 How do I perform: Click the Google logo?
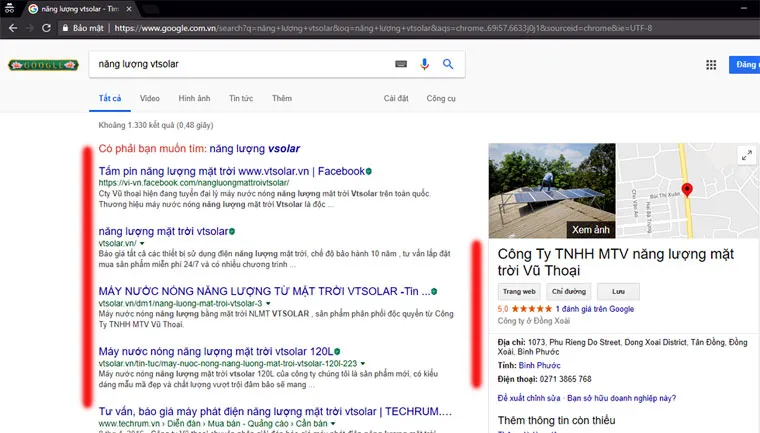[x=43, y=64]
